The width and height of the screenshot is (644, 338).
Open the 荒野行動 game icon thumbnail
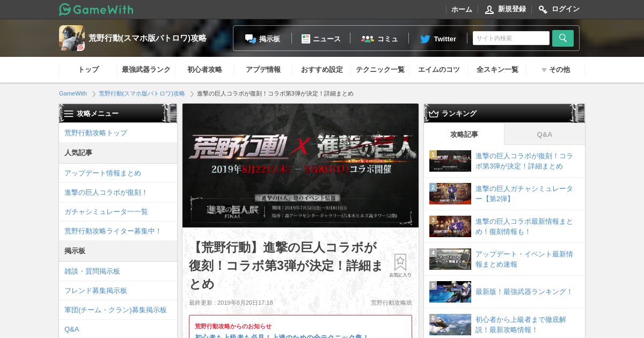click(72, 38)
